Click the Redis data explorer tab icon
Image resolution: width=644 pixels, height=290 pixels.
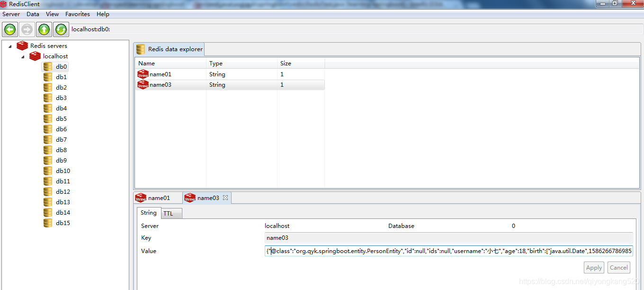tap(141, 49)
